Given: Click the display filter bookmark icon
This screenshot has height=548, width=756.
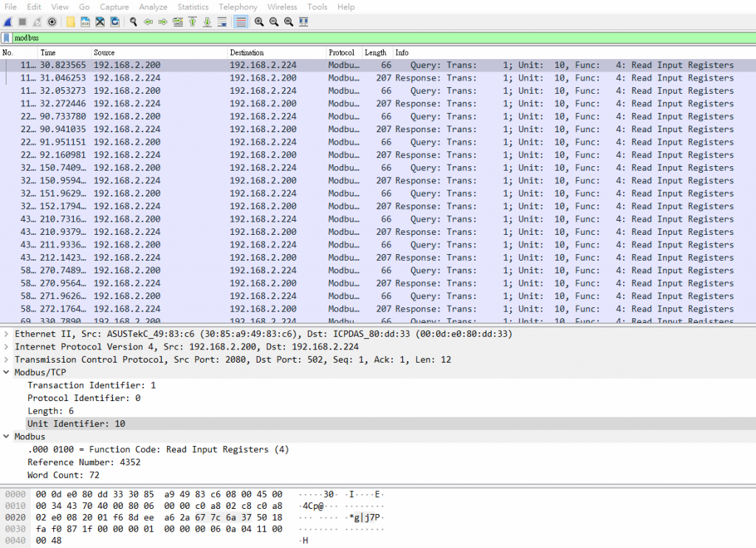Looking at the screenshot, I should 7,38.
